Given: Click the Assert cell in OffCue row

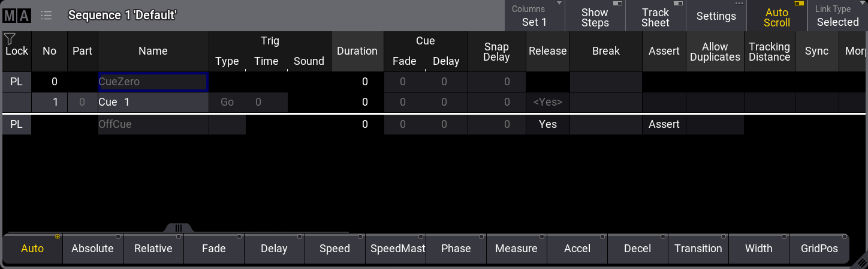Looking at the screenshot, I should click(x=664, y=124).
